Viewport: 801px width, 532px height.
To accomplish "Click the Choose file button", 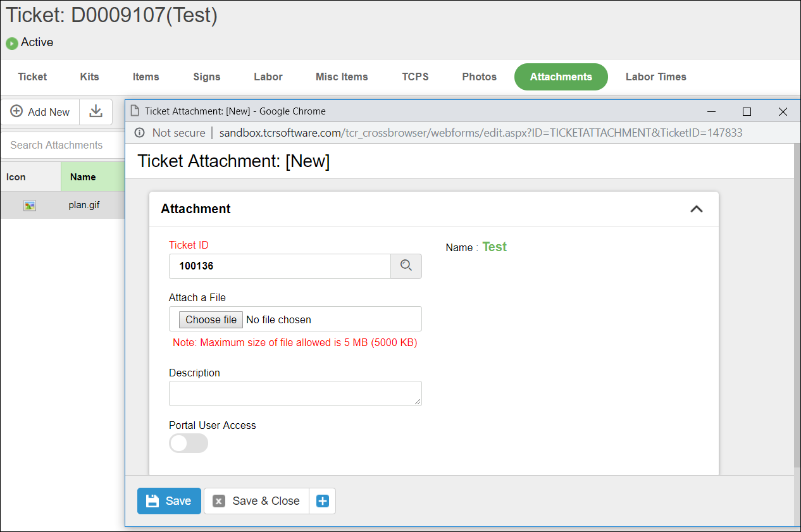I will pos(211,319).
